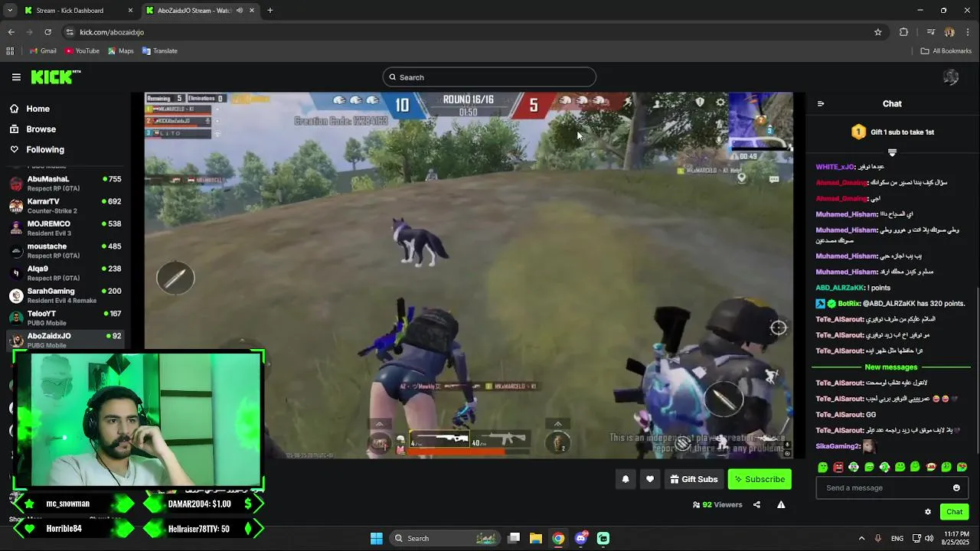Open Gmail bookmark
Screen dimensions: 980x551
43,51
